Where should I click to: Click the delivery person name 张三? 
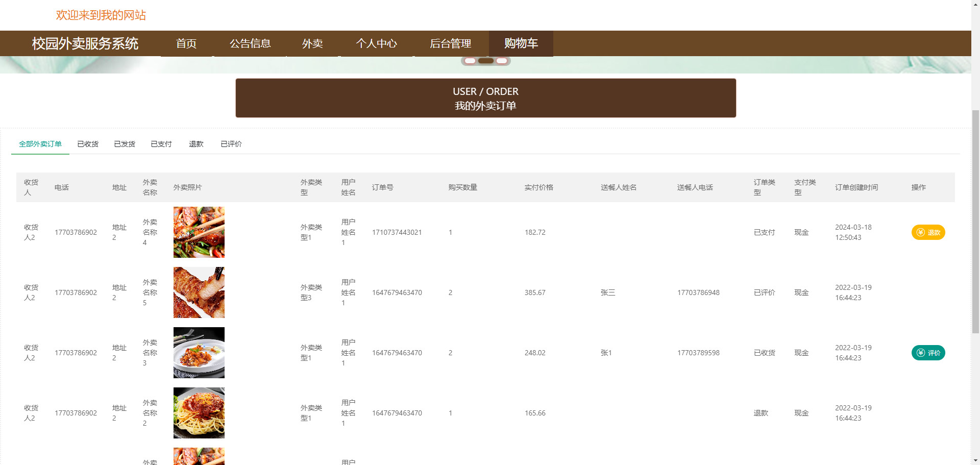click(608, 292)
